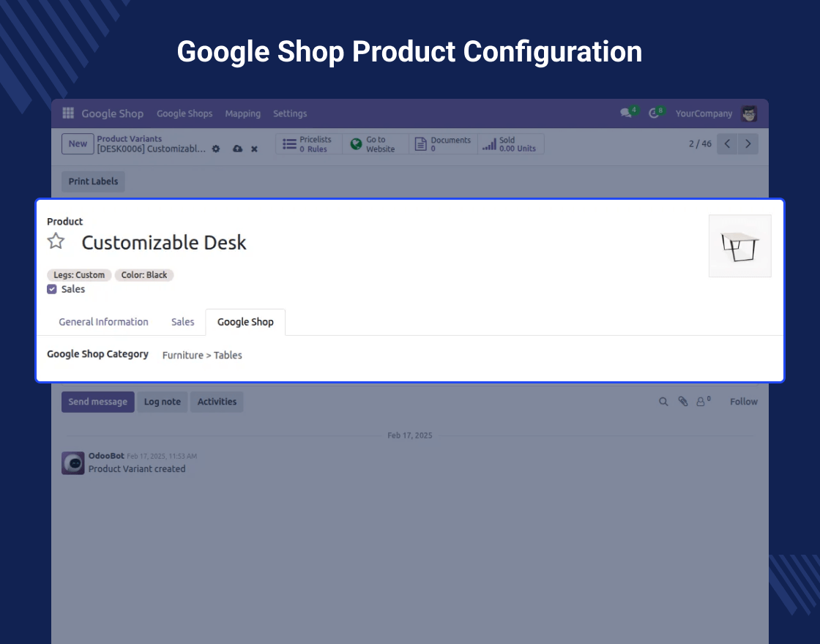Click the OdooBot author name
820x644 pixels.
click(x=106, y=456)
